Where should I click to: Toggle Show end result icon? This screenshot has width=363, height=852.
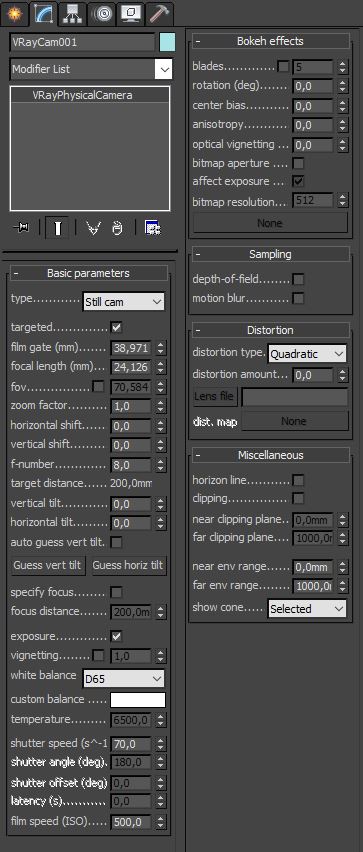tap(57, 228)
